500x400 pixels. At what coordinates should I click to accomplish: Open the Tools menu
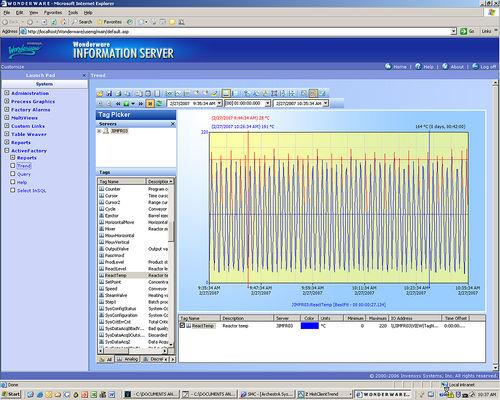(73, 13)
